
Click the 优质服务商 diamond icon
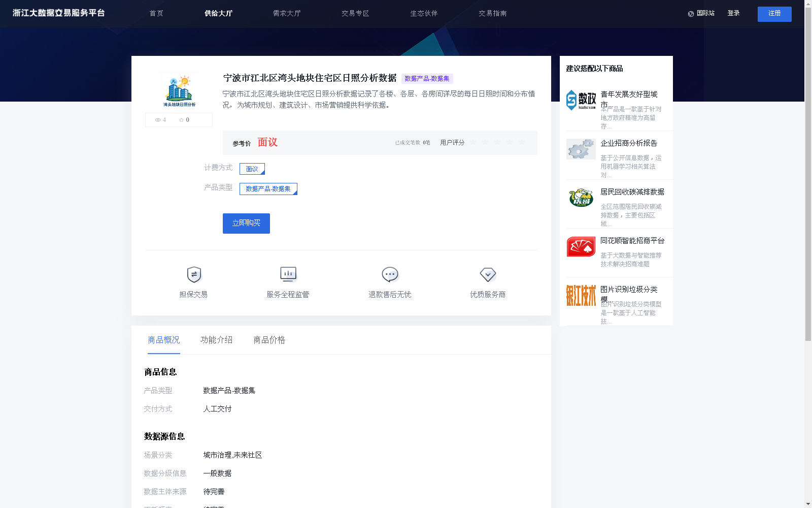click(488, 274)
